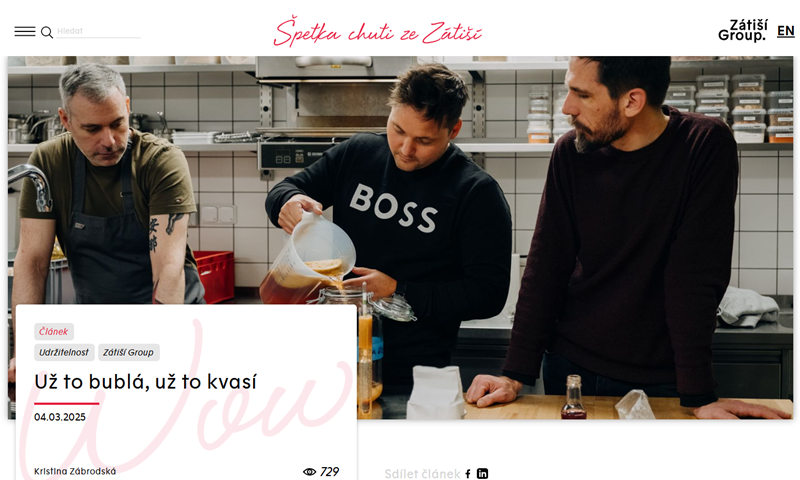Filter by the Udržitelnost tag
This screenshot has height=480, width=800.
pyautogui.click(x=64, y=352)
